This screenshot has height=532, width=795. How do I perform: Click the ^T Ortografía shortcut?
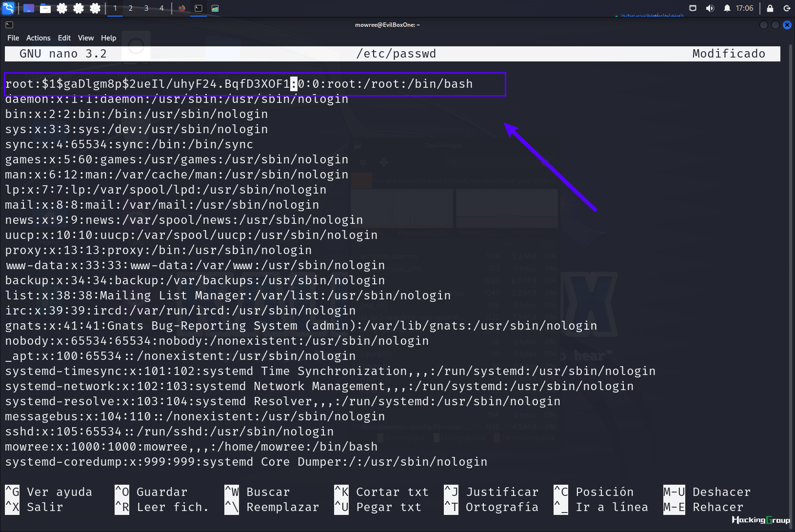coord(491,507)
